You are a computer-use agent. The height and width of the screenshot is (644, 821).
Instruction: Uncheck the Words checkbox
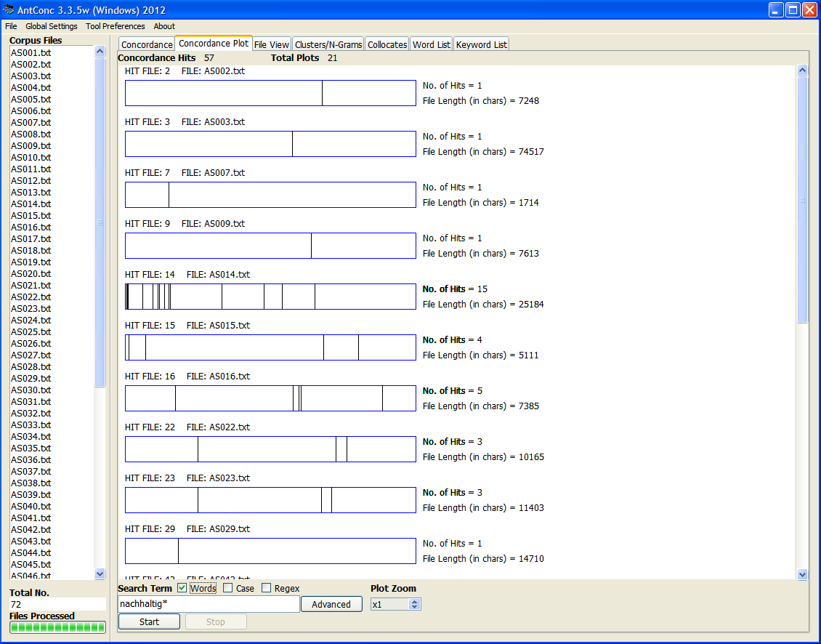[x=182, y=588]
